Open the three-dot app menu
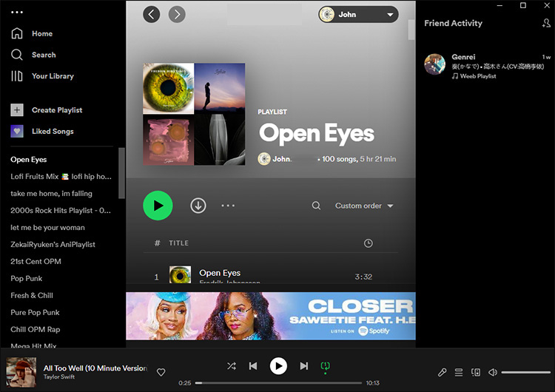Screen dimensions: 555x392 click(16, 13)
